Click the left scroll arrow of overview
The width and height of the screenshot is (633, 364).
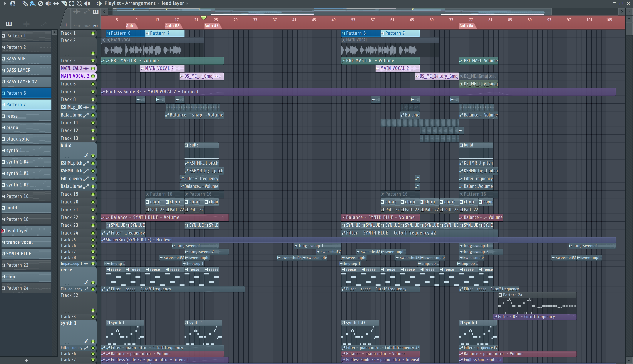(x=104, y=11)
